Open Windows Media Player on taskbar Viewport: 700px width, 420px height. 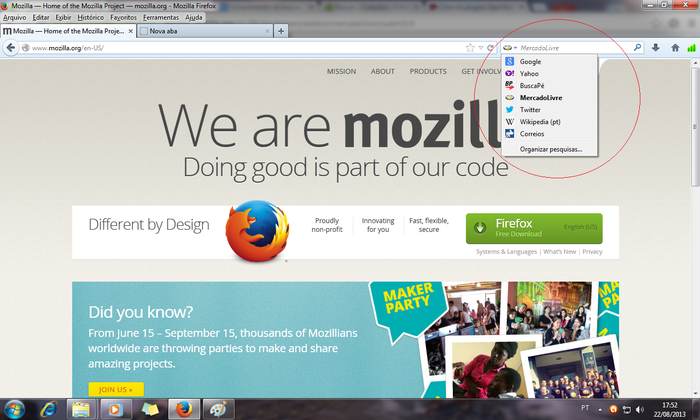[115, 409]
